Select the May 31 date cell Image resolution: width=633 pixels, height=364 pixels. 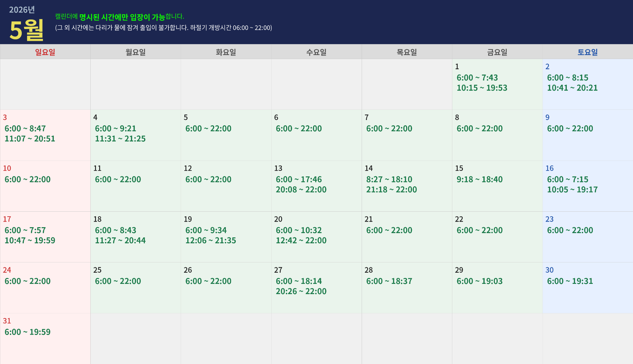tap(45, 338)
